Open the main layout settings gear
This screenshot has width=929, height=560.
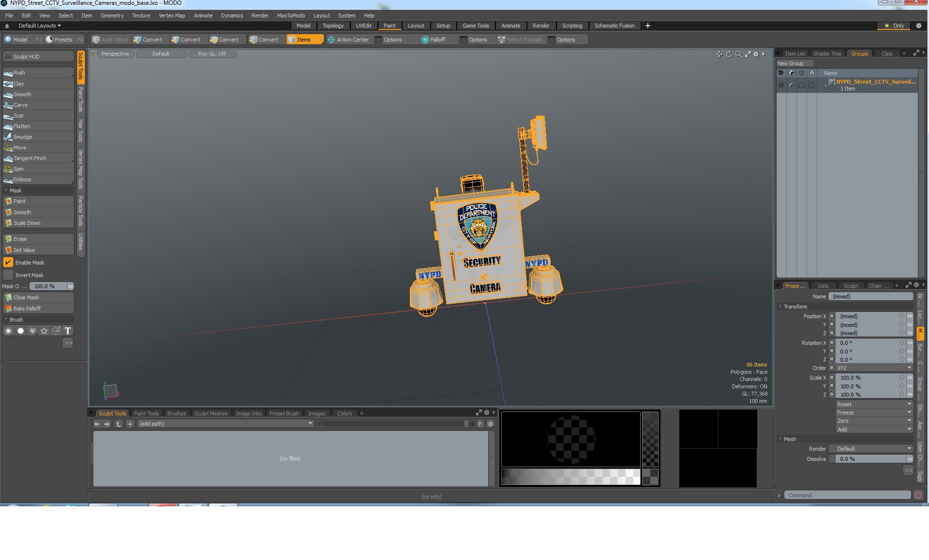pyautogui.click(x=918, y=26)
